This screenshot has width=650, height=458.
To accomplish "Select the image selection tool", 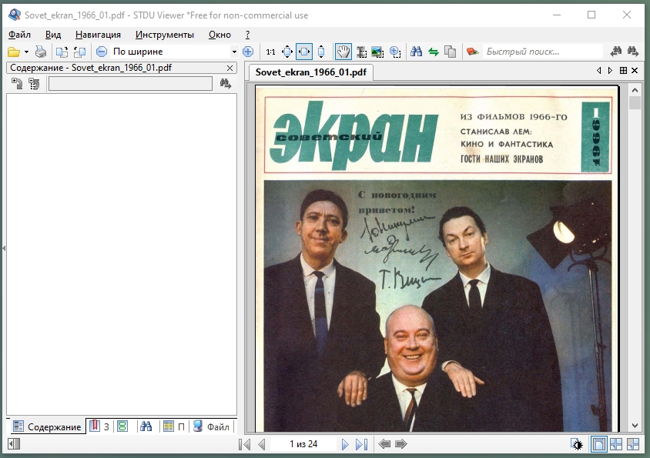I will point(377,52).
